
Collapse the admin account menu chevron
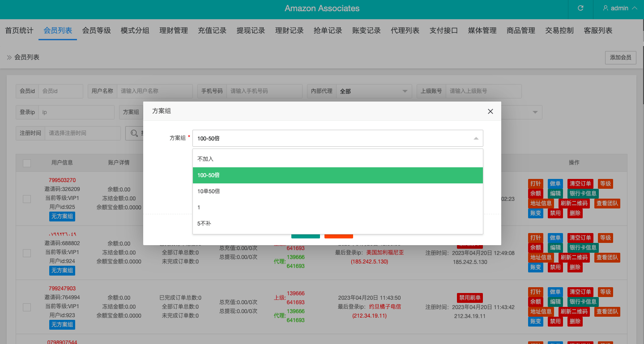(x=635, y=8)
